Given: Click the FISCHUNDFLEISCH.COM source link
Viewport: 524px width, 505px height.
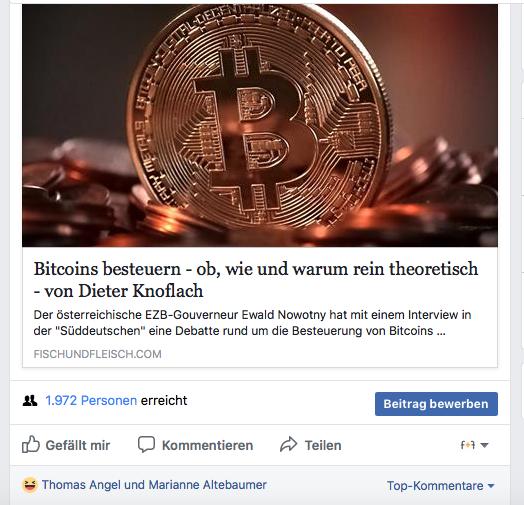Looking at the screenshot, I should point(98,354).
